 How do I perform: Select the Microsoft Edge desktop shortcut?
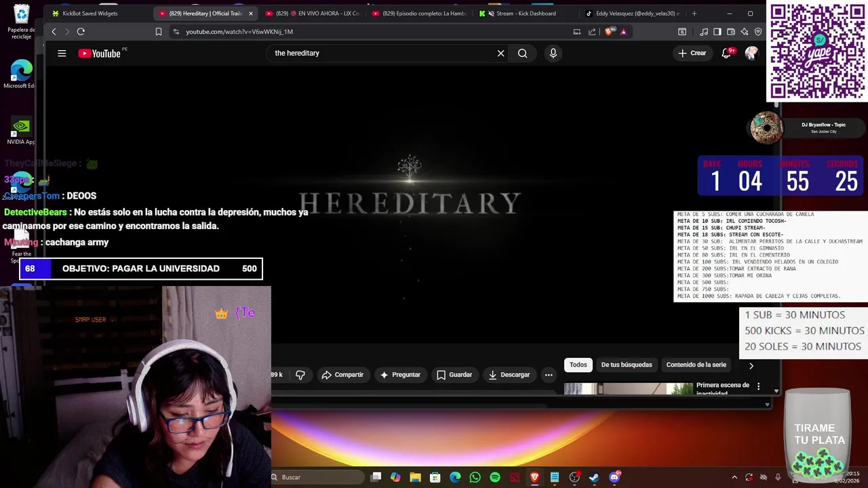[x=21, y=75]
